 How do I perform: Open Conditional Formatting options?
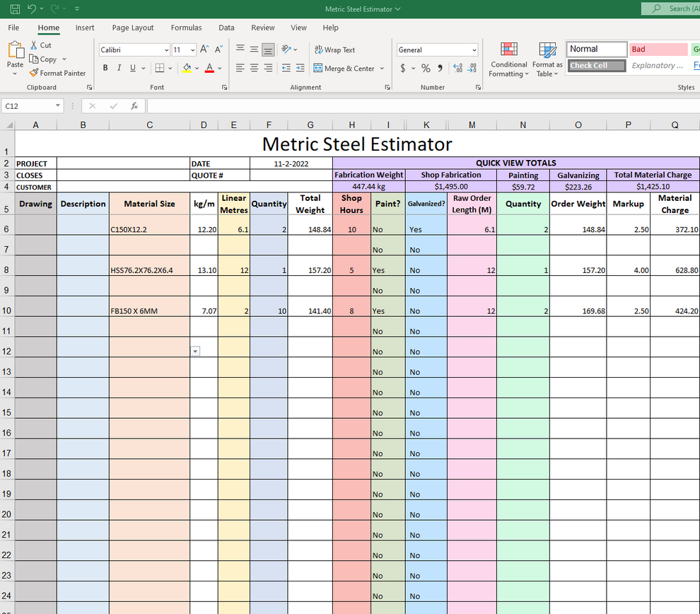(x=508, y=59)
